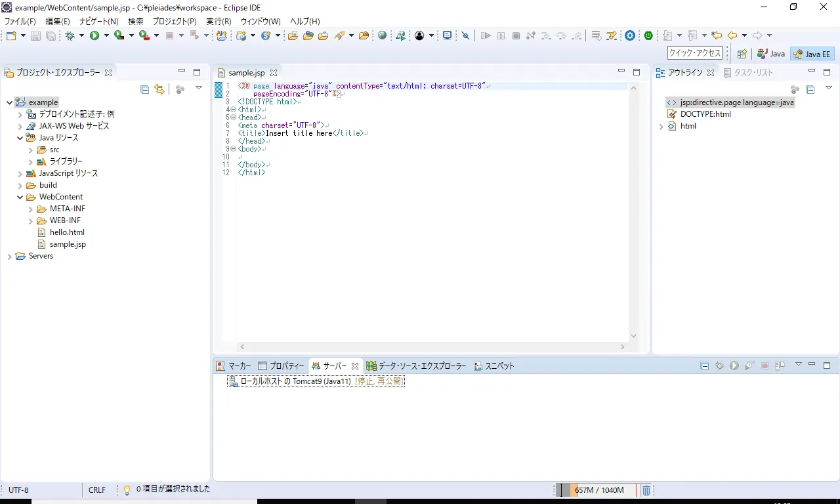Switch to the タスク・リスト tab
840x504 pixels.
click(748, 73)
